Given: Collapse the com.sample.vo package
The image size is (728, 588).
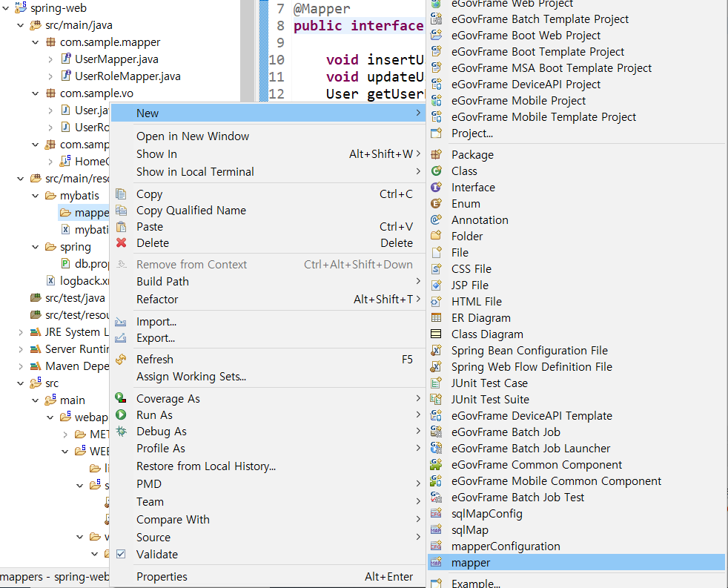Looking at the screenshot, I should coord(36,93).
